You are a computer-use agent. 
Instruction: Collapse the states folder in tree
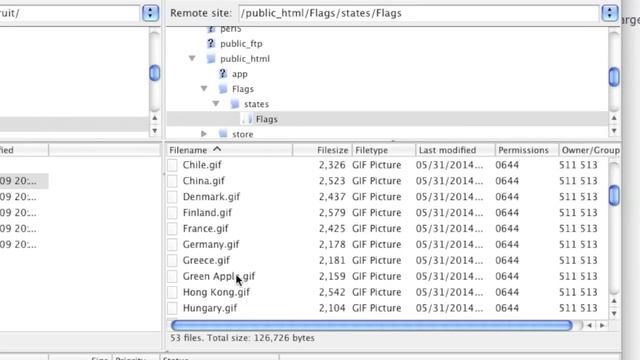click(x=216, y=104)
